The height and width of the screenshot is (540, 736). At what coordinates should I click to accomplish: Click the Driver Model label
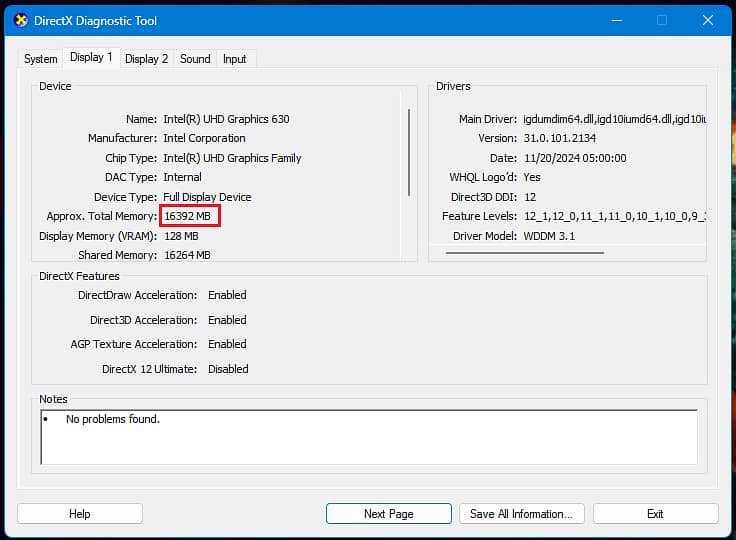pyautogui.click(x=485, y=236)
